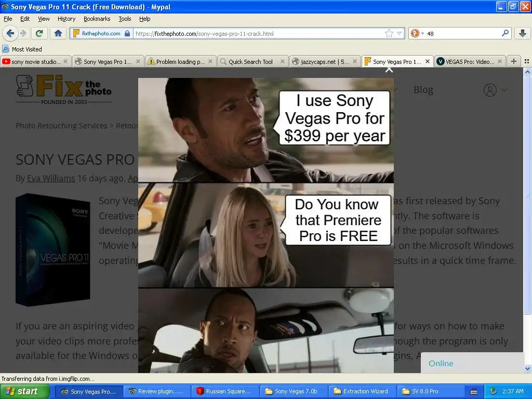The width and height of the screenshot is (532, 399).
Task: Expand the URL bar history dropdown
Action: (x=400, y=33)
